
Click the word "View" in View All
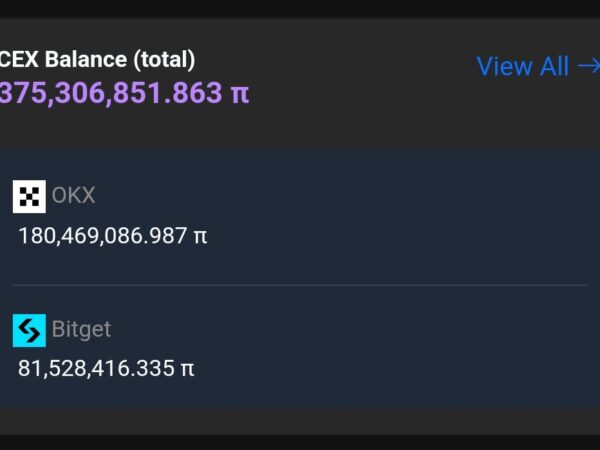tap(505, 67)
